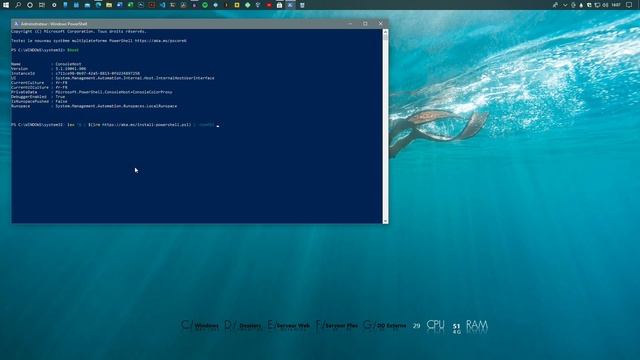This screenshot has height=360, width=640.
Task: Open the volume speaker tray icon
Action: 605,5
